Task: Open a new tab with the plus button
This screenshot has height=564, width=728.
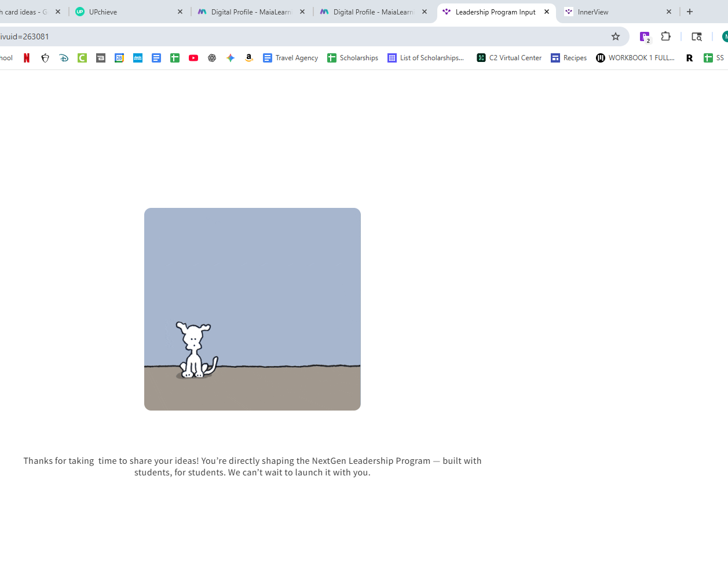Action: pos(690,12)
